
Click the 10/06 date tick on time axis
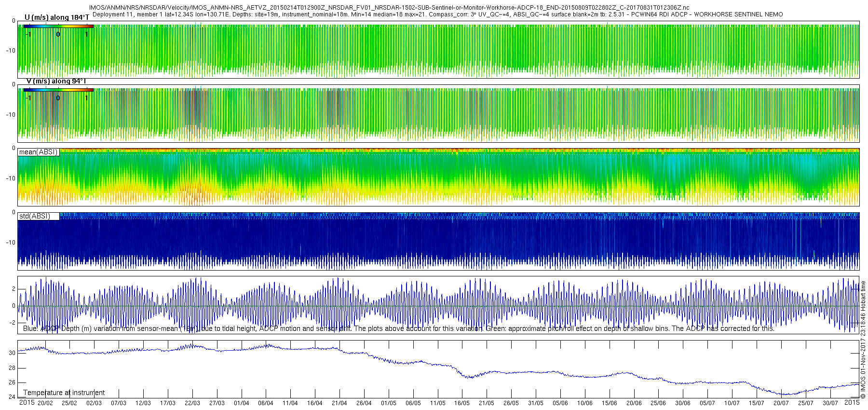(584, 403)
